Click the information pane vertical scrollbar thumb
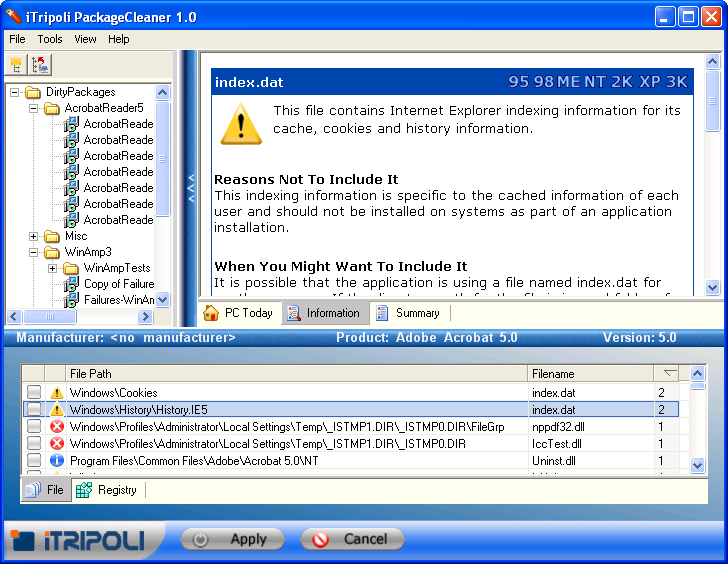Image resolution: width=728 pixels, height=564 pixels. click(712, 101)
